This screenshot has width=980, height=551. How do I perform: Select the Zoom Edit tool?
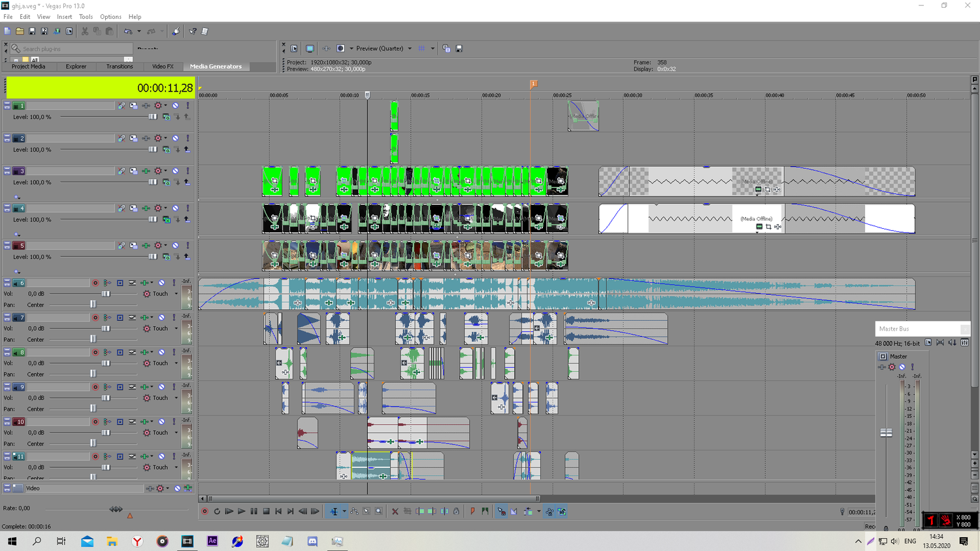click(379, 512)
